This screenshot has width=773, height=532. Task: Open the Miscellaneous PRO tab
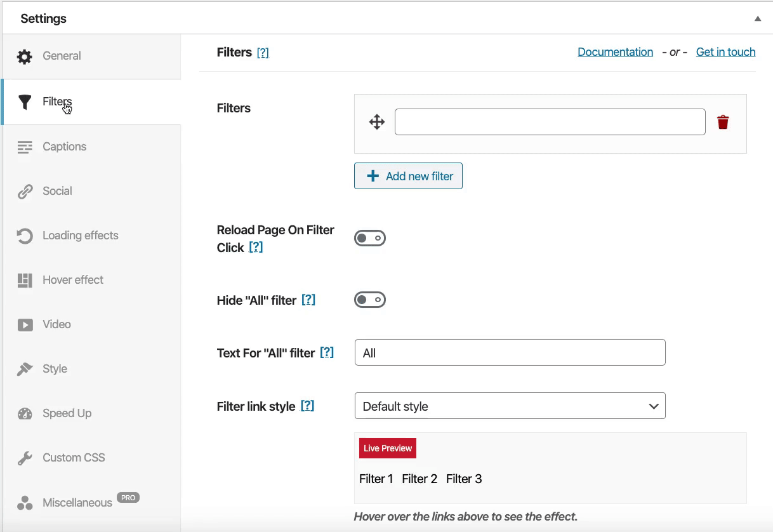91,503
